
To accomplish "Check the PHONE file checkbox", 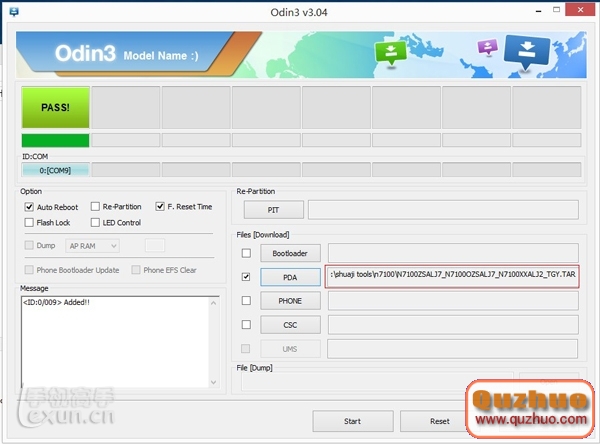I will point(246,301).
